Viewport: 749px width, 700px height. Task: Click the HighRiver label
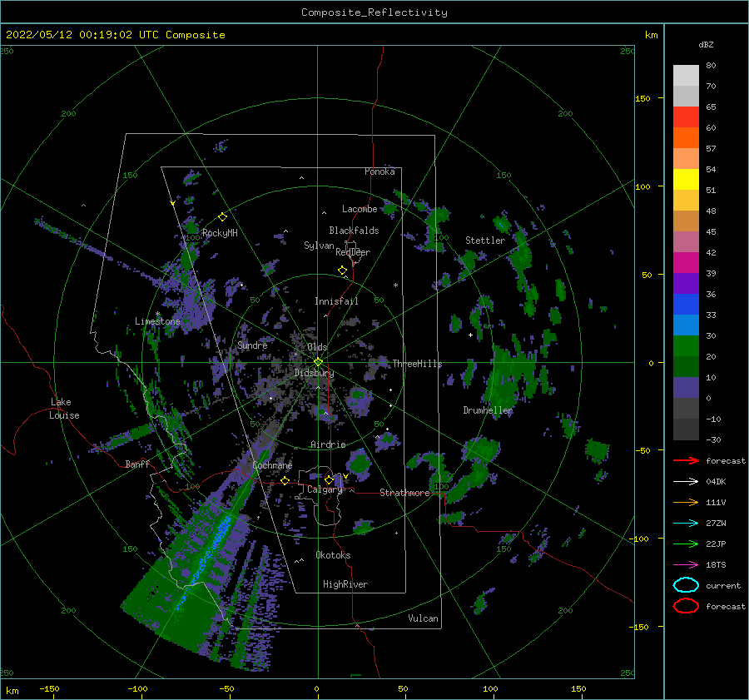point(345,584)
